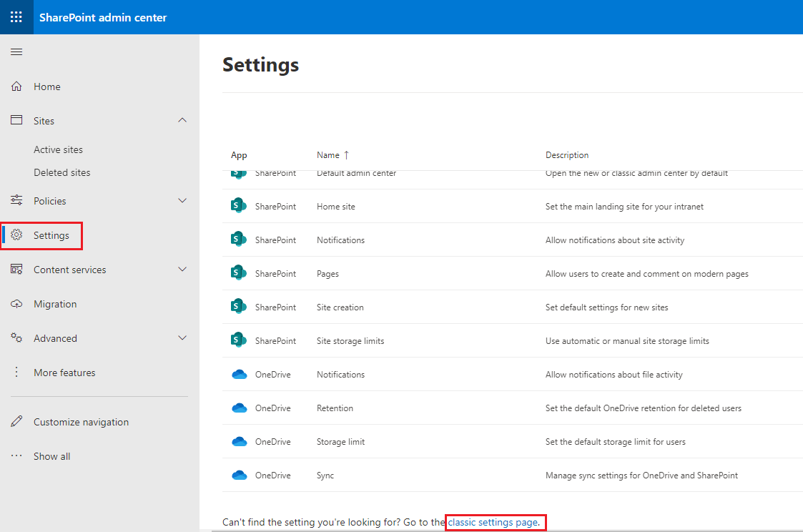This screenshot has width=803, height=532.
Task: Open the Retention setting
Action: pyautogui.click(x=335, y=408)
